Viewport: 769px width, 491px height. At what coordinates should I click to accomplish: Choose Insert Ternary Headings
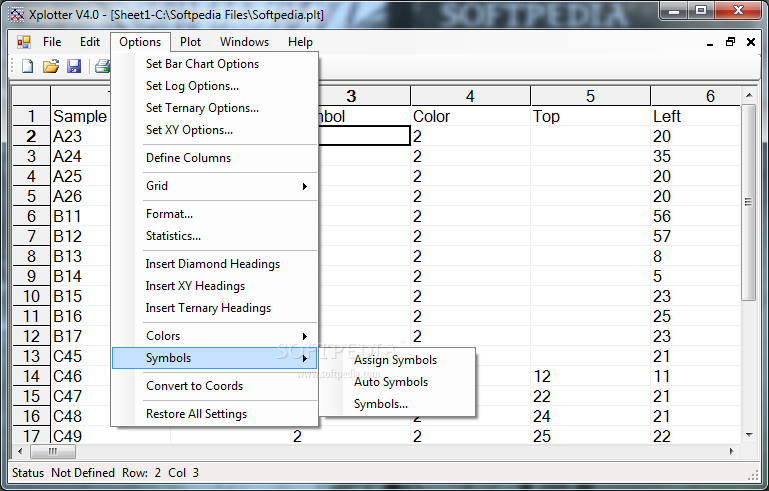pos(215,308)
